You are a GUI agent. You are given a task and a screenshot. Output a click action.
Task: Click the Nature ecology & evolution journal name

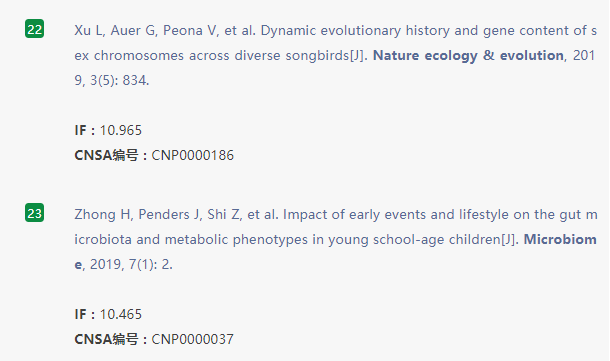click(x=468, y=56)
